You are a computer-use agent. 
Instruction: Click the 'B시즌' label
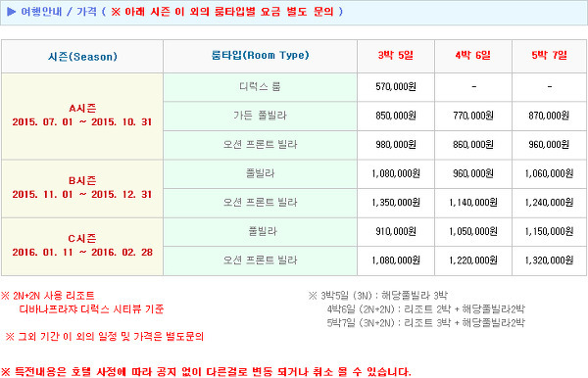(x=82, y=181)
